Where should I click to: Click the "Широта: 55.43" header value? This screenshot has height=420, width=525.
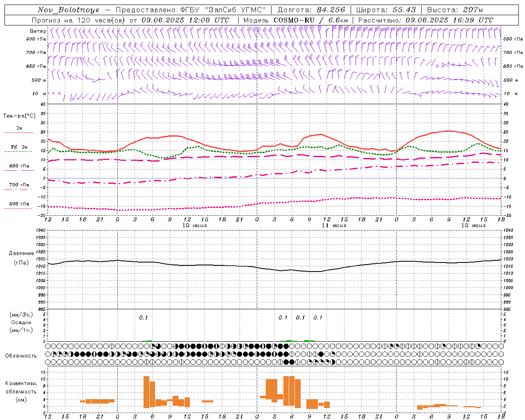point(386,10)
